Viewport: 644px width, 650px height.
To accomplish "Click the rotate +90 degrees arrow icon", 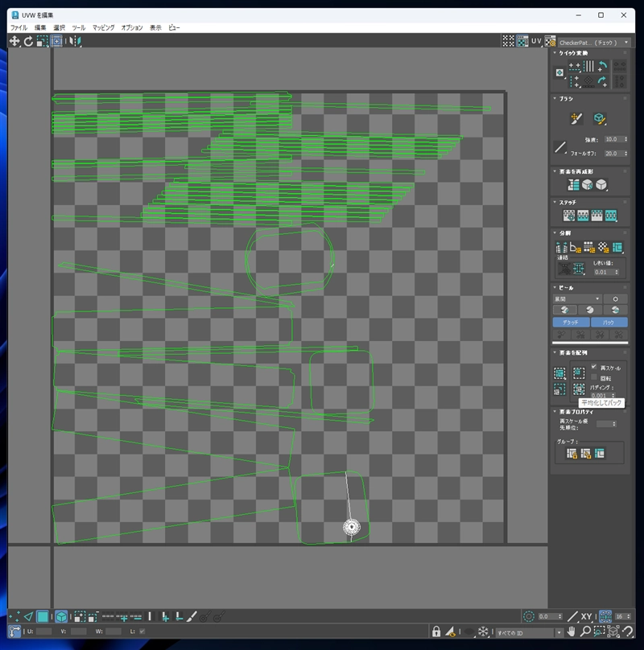I will click(x=601, y=67).
